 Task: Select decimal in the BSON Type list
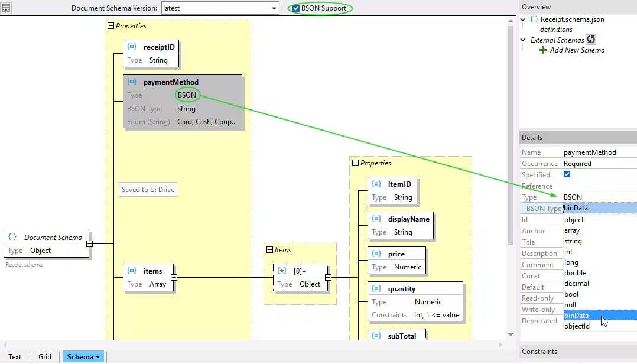click(576, 284)
